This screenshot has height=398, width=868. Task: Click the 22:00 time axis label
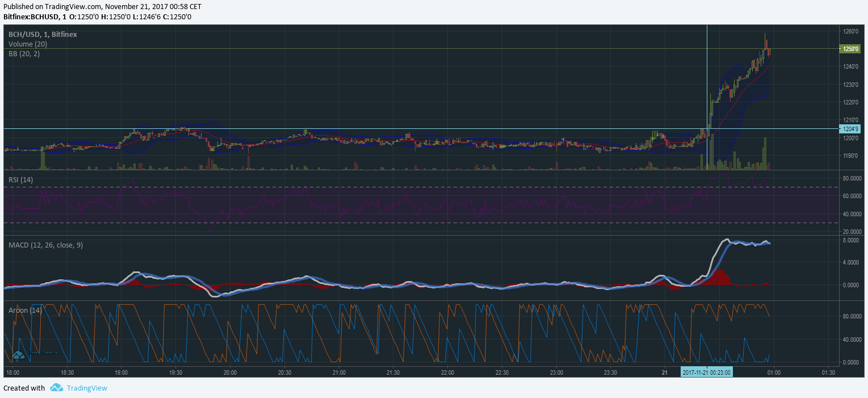pos(447,372)
